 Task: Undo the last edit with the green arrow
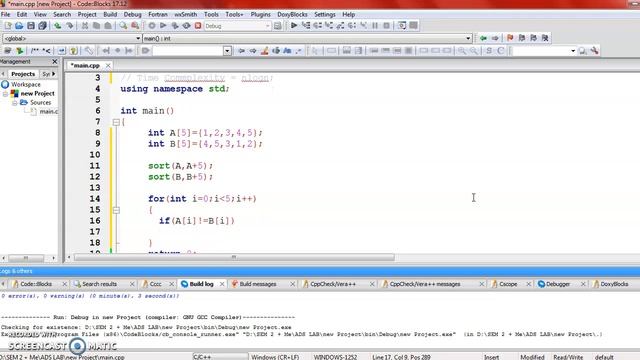(x=58, y=26)
